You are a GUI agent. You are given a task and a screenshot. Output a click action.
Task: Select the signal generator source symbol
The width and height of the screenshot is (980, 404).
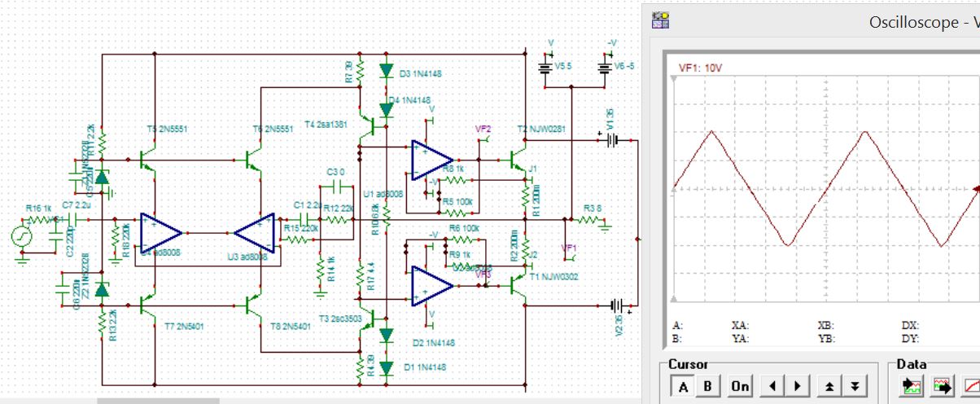pyautogui.click(x=21, y=237)
